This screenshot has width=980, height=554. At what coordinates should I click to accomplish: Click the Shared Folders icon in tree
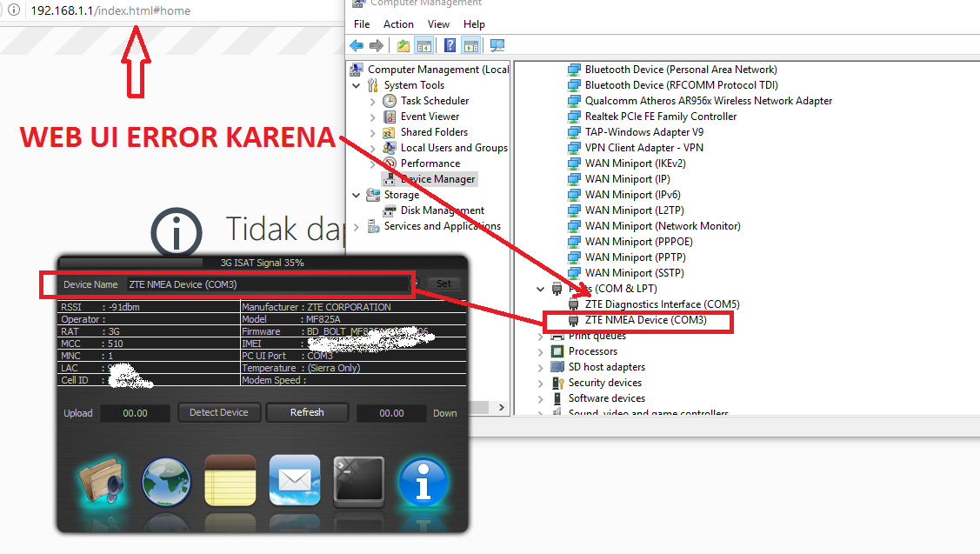pyautogui.click(x=390, y=132)
